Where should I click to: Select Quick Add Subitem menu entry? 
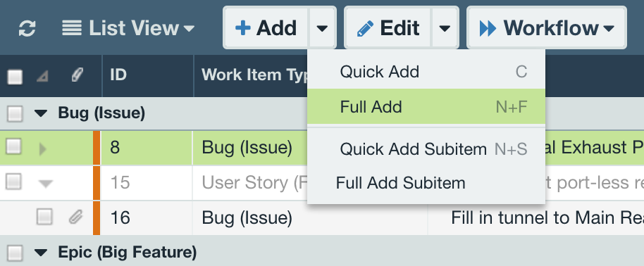[x=426, y=149]
